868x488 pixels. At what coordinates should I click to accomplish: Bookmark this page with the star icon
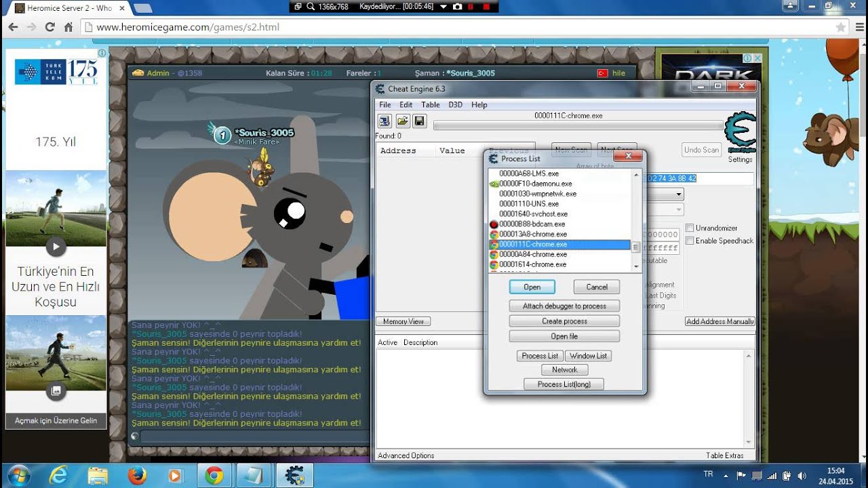coord(841,27)
